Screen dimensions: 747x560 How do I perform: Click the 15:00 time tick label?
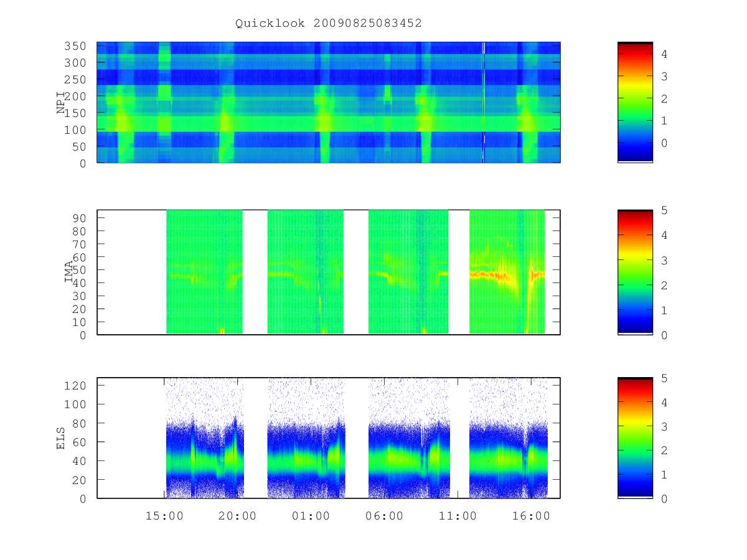tap(164, 516)
